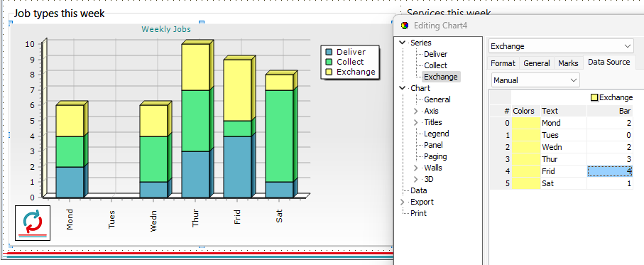Screen dimensions: 644x265
Task: Switch to the Data Source tab
Action: tap(609, 62)
